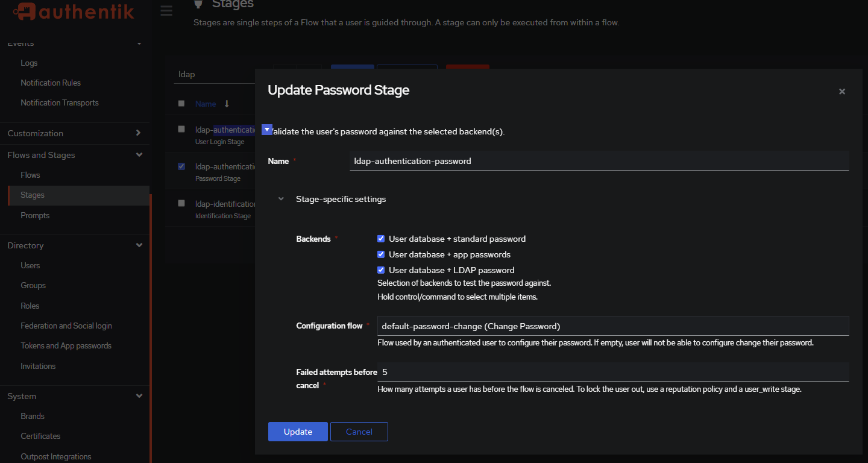This screenshot has width=868, height=463.
Task: Open the sidebar hamburger menu
Action: point(166,10)
